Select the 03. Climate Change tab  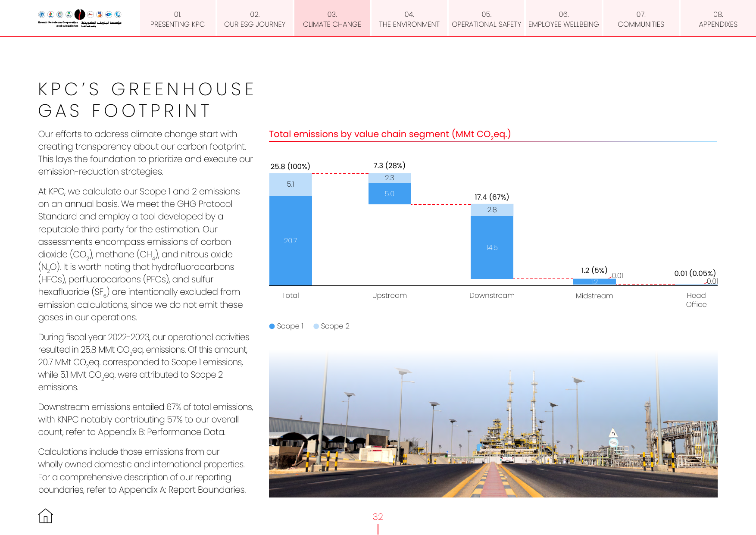(332, 18)
